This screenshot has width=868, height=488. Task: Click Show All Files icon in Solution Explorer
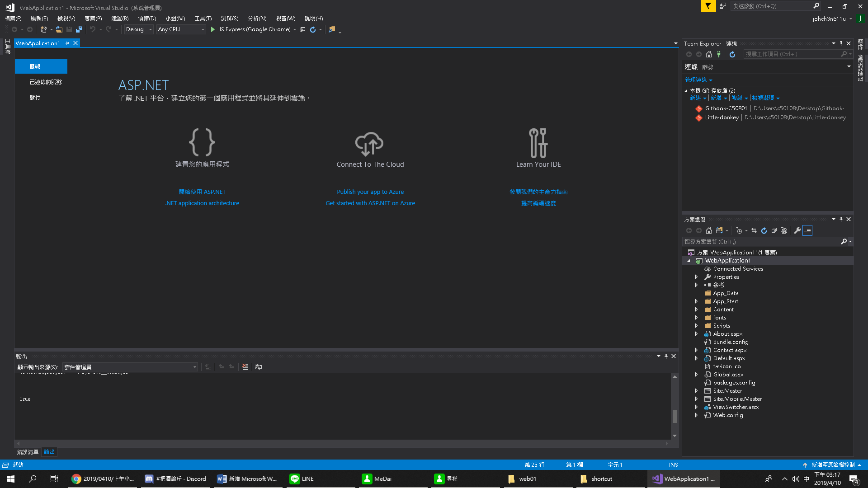784,230
